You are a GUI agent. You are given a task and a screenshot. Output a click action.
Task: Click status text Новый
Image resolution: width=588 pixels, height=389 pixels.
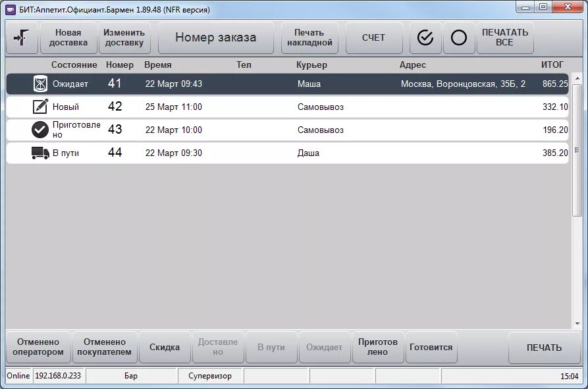coord(66,107)
